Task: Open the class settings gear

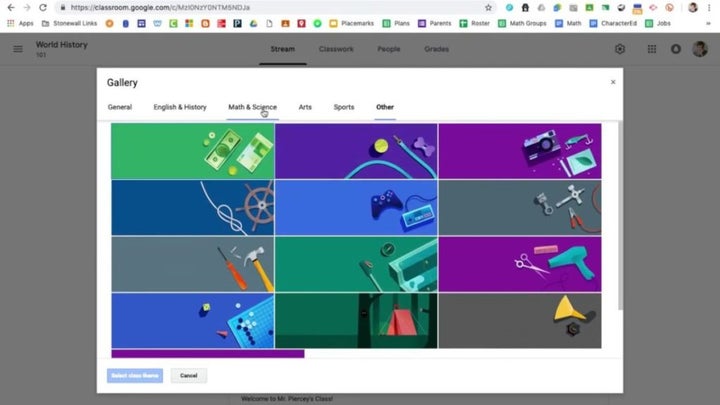Action: coord(620,49)
